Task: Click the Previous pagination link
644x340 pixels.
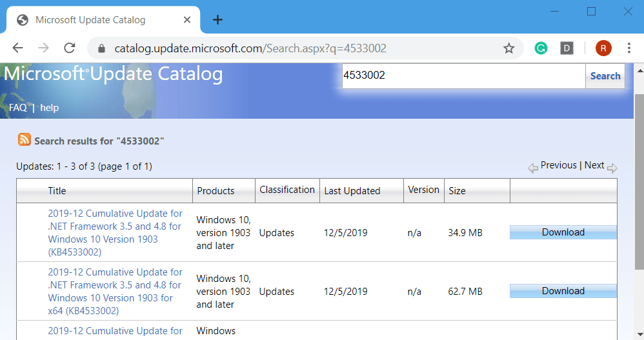Action: pos(559,165)
